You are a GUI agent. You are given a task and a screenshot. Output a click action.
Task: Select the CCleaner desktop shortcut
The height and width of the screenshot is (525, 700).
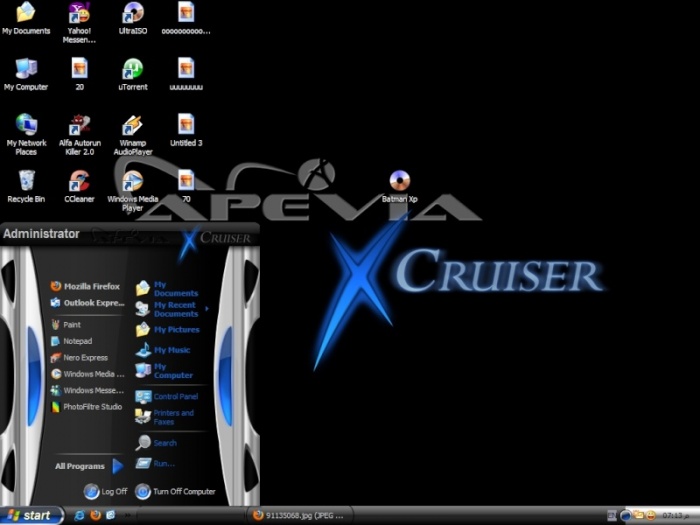[x=79, y=187]
